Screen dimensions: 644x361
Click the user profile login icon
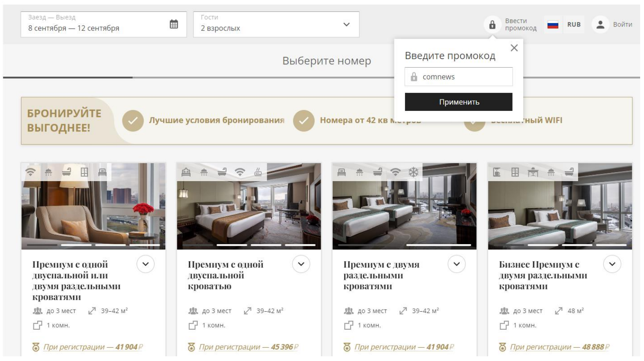[600, 25]
